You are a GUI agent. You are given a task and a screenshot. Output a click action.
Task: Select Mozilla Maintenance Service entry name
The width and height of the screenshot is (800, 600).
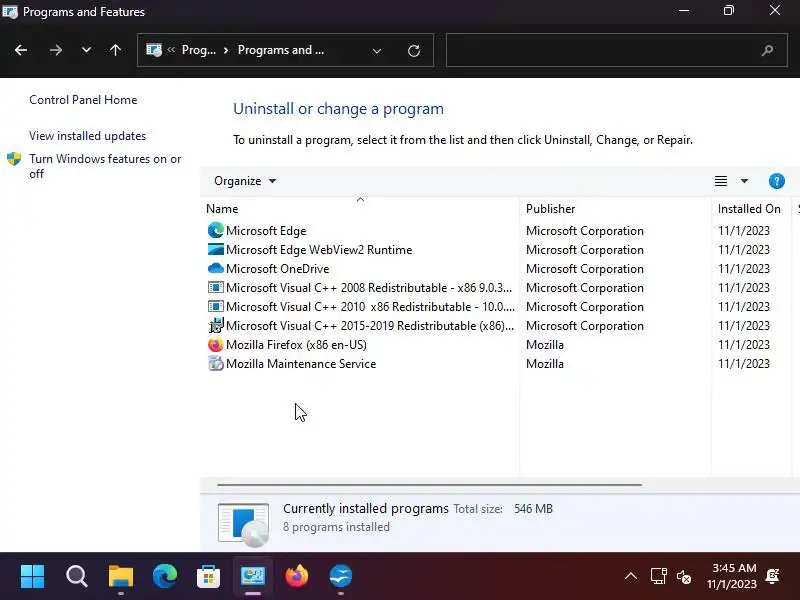301,364
